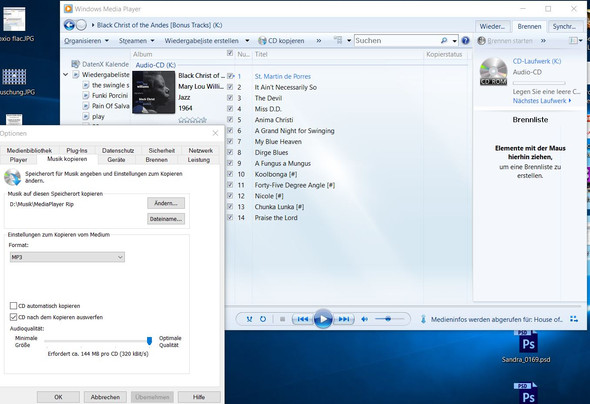Viewport: 590px width, 404px height.
Task: Click the album star rating
Action: point(192,120)
